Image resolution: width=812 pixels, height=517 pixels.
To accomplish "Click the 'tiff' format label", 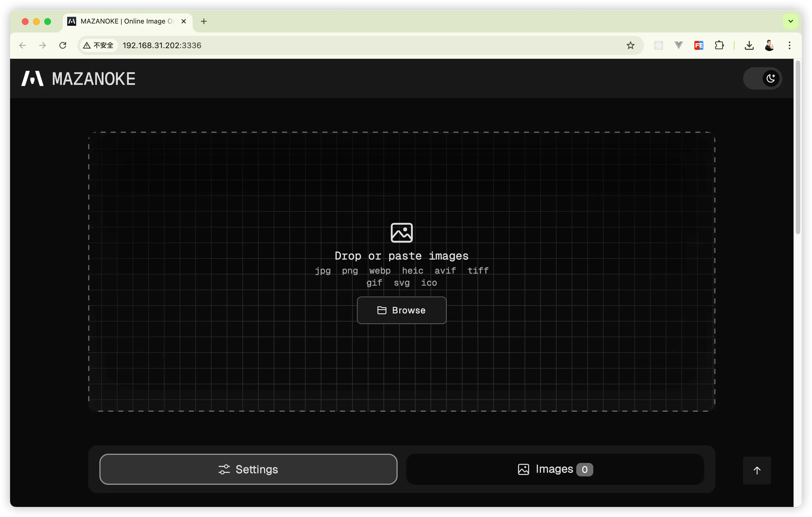I will [x=478, y=271].
